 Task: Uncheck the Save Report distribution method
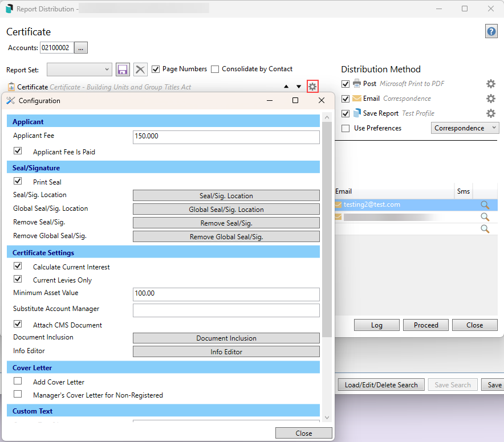click(x=346, y=113)
